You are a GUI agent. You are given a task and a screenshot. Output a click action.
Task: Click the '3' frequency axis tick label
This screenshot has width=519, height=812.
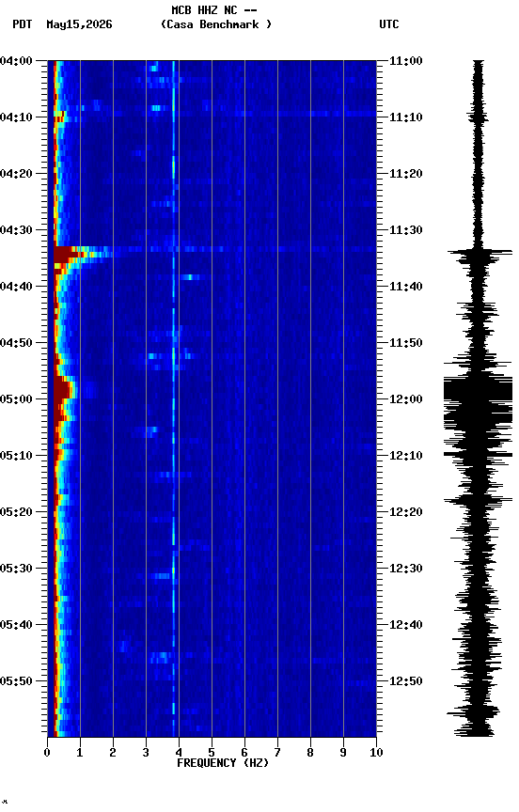(146, 753)
